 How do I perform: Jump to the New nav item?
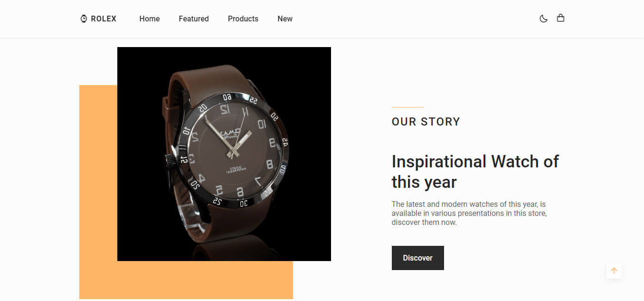coord(285,19)
